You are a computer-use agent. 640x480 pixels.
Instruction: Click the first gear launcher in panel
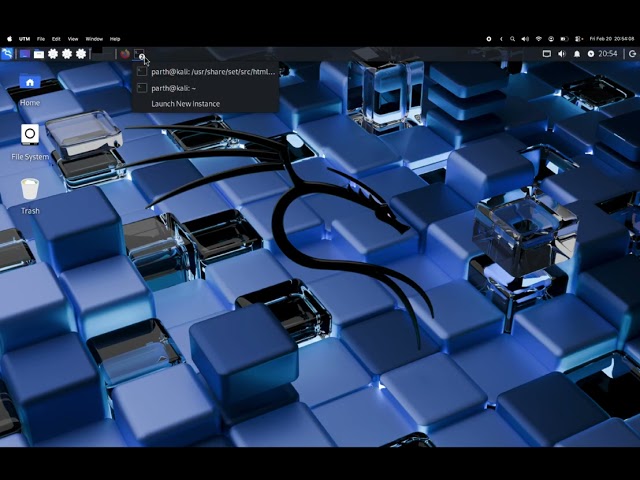coord(53,54)
